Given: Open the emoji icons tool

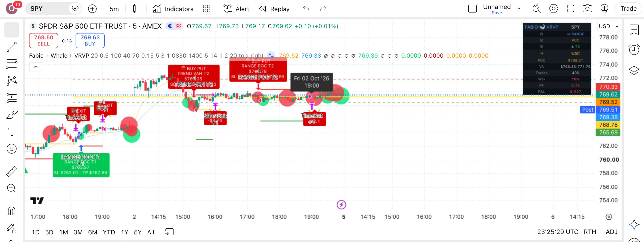Looking at the screenshot, I should coord(11,149).
